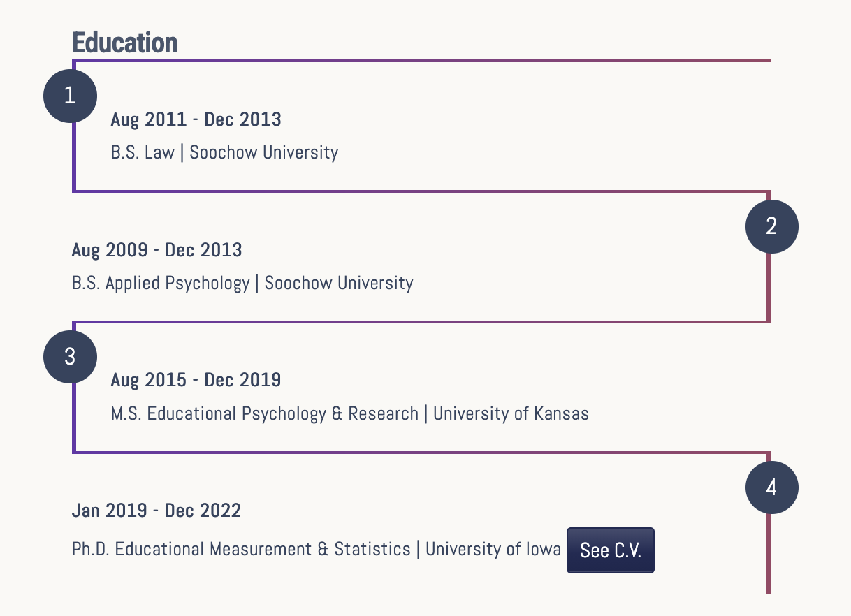Select M.S. Educational Psychology & Research text

(x=264, y=413)
